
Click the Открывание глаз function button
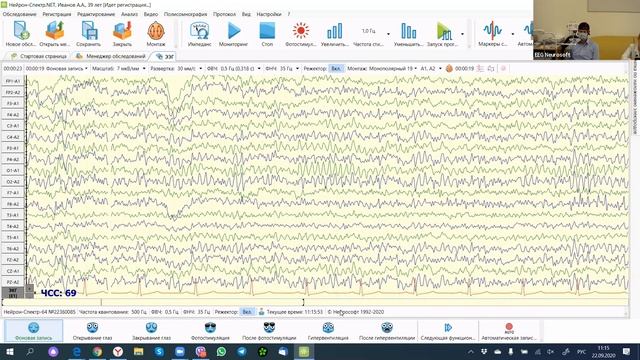pos(92,331)
